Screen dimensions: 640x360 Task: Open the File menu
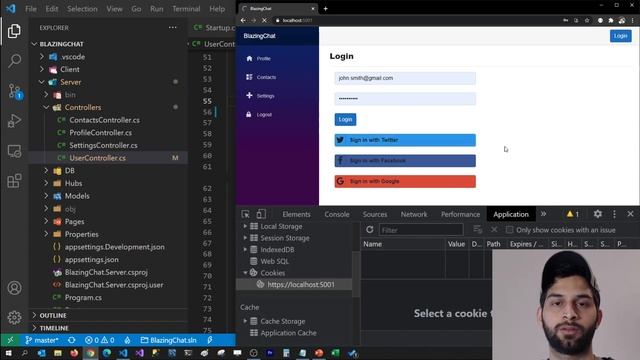[31, 9]
